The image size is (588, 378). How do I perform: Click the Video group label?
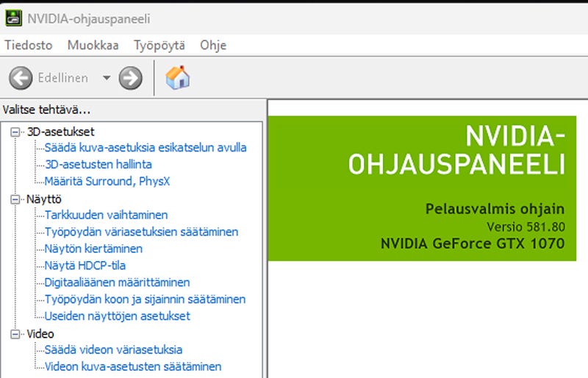coord(40,334)
